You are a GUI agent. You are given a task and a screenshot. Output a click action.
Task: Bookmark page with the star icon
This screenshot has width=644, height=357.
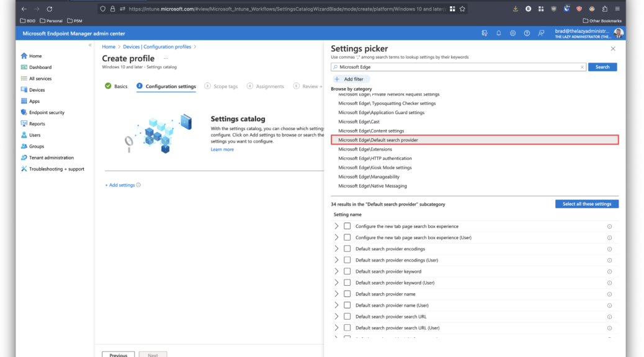tap(462, 9)
